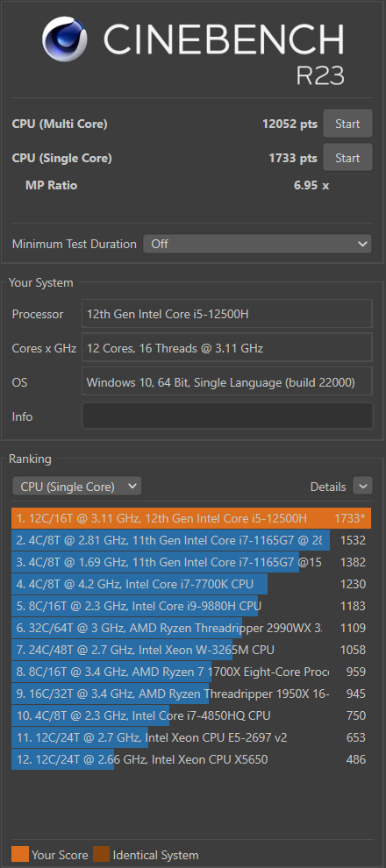
Task: Select ranking entry 4 Core i7-7700K
Action: click(x=191, y=584)
